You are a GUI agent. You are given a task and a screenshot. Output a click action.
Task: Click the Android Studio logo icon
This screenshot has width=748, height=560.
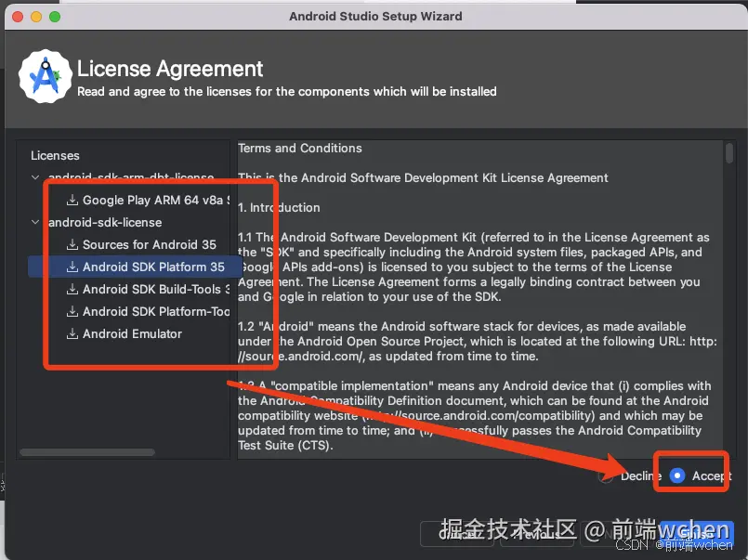coord(46,76)
